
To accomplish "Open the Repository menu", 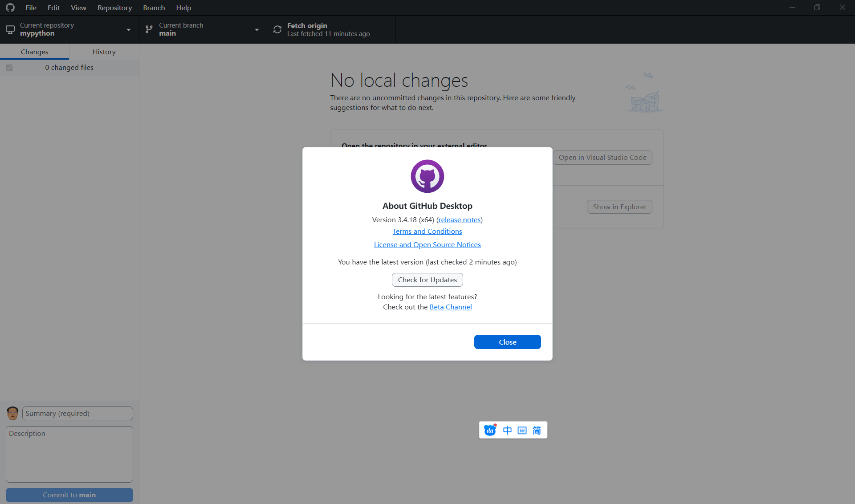I will click(x=115, y=8).
